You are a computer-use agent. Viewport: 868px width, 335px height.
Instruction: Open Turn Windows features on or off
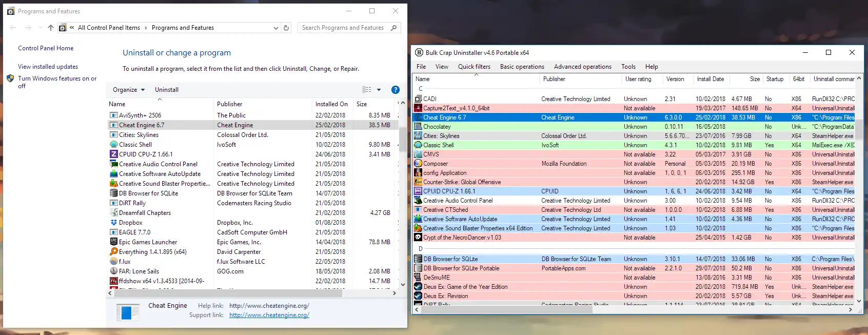point(57,82)
